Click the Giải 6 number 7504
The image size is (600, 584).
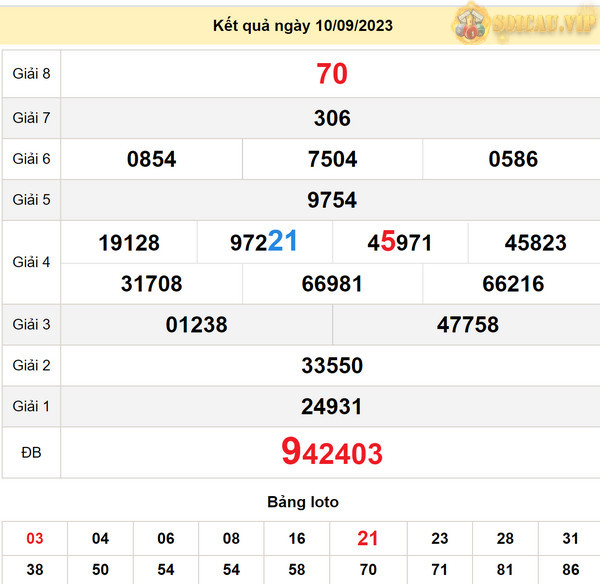[332, 159]
